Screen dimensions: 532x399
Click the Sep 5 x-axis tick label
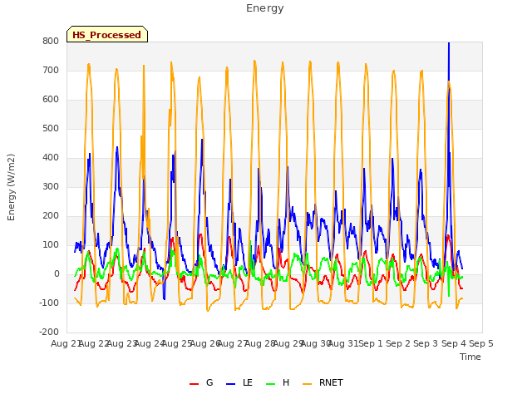click(481, 343)
